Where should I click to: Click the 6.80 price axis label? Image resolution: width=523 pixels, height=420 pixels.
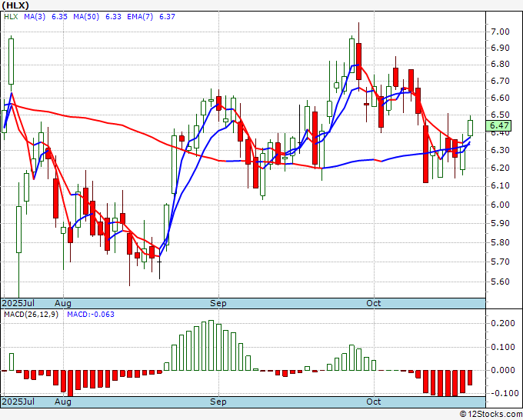pos(500,64)
